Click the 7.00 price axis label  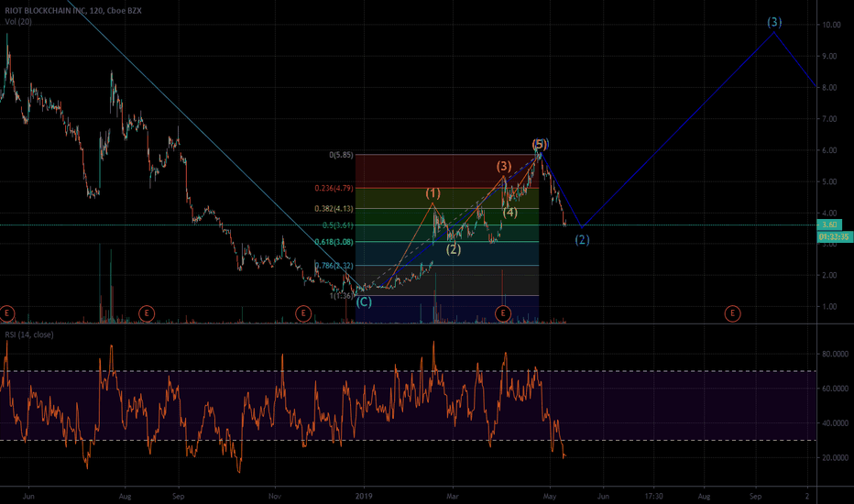[829, 119]
